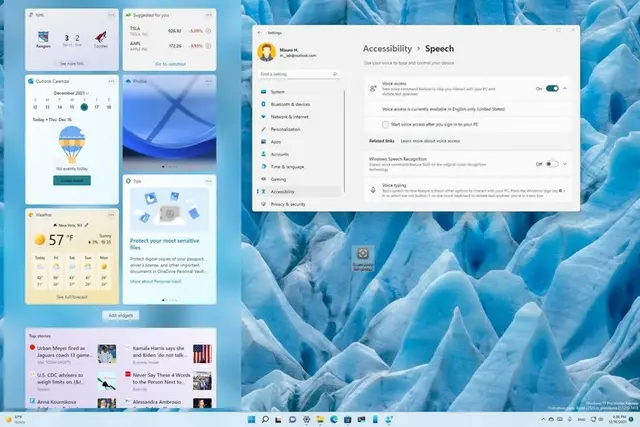640x427 pixels.
Task: Click the Coyotes team logo
Action: [x=101, y=38]
